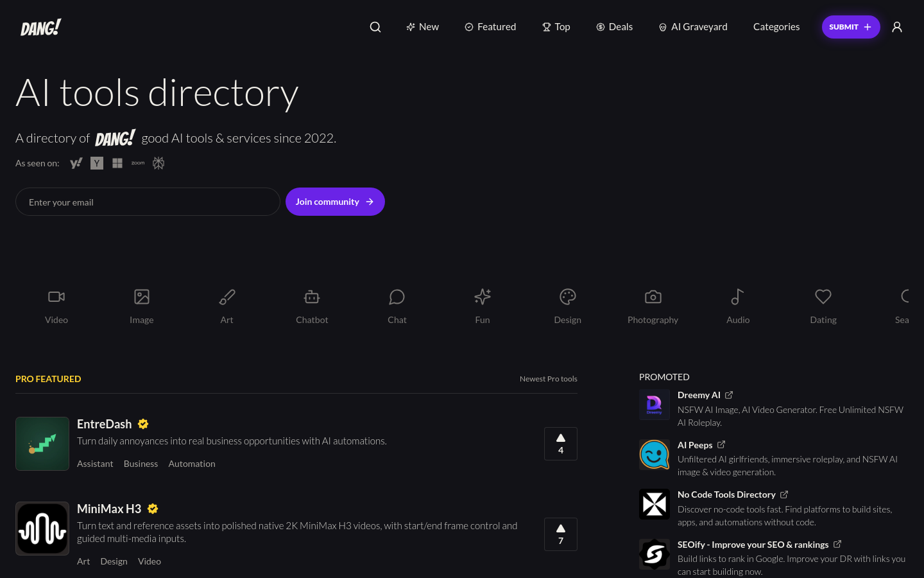Viewport: 924px width, 578px height.
Task: Select the Audio note category icon
Action: (x=738, y=297)
